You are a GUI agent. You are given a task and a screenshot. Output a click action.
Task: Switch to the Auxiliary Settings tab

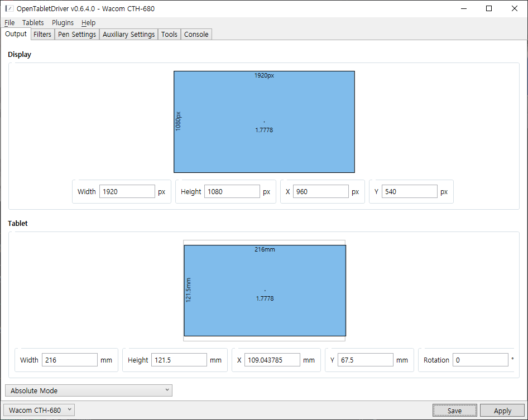coord(128,35)
